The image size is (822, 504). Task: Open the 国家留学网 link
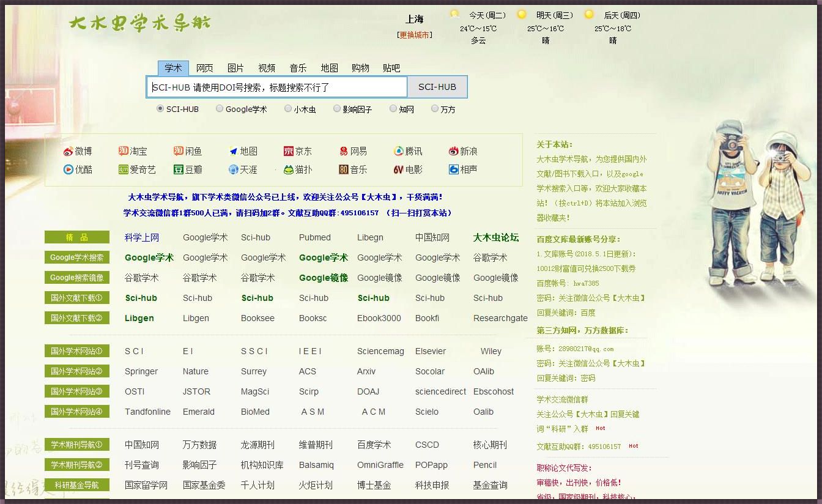click(x=146, y=485)
